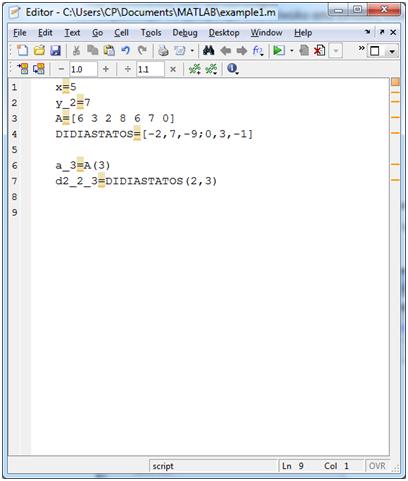Evaluate cell and advance icon
The height and width of the screenshot is (481, 408).
39,69
